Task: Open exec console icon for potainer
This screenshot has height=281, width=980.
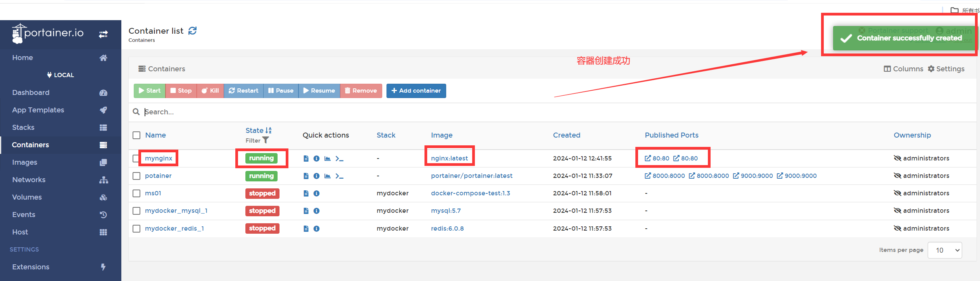Action: coord(340,176)
